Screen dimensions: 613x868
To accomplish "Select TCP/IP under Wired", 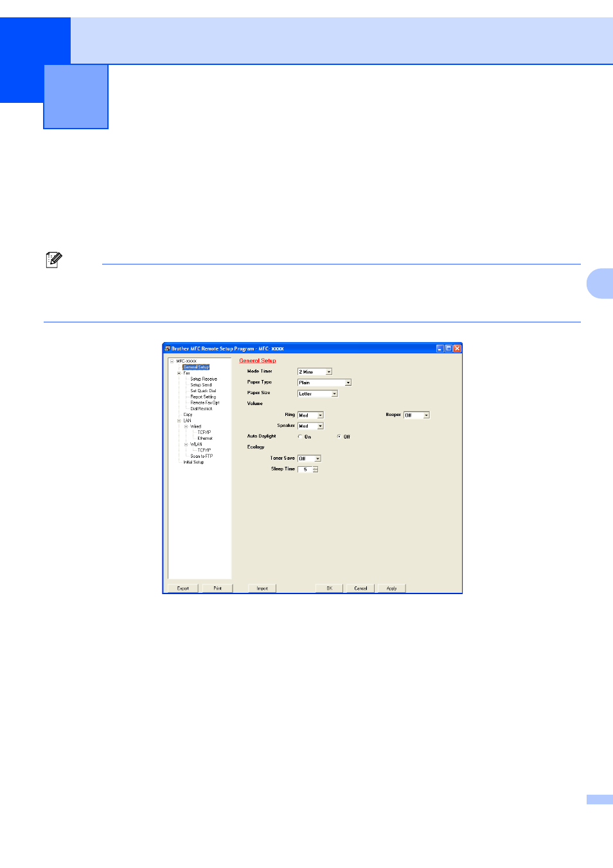I will click(204, 433).
